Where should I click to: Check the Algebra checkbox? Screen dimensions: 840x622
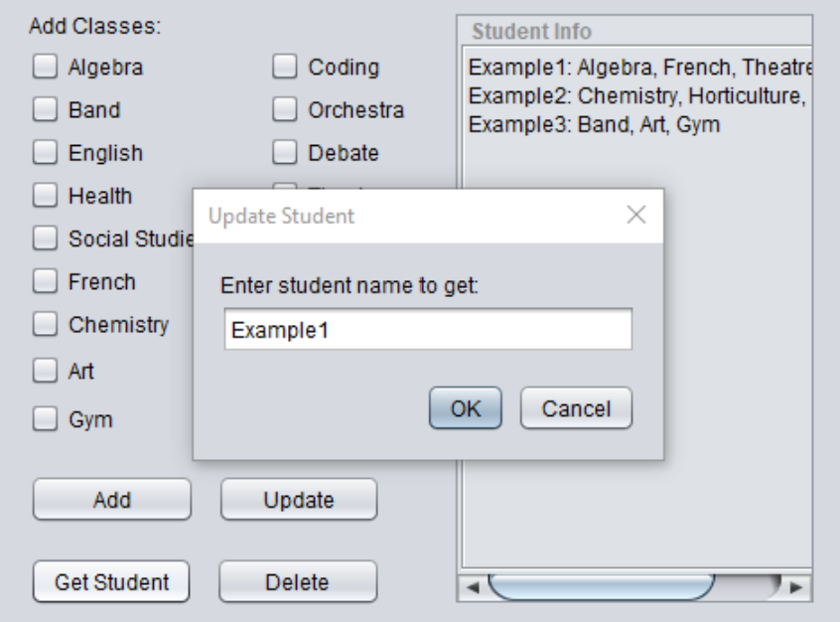(x=45, y=67)
